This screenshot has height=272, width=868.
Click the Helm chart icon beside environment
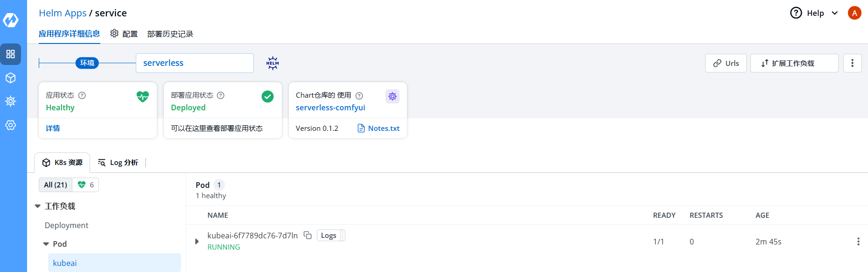273,63
